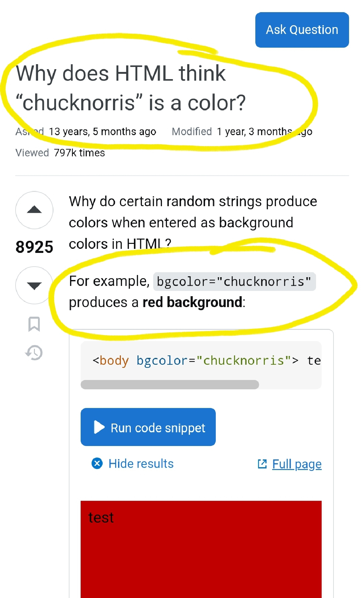The image size is (364, 598).
Task: Click the Ask Question button
Action: point(302,30)
